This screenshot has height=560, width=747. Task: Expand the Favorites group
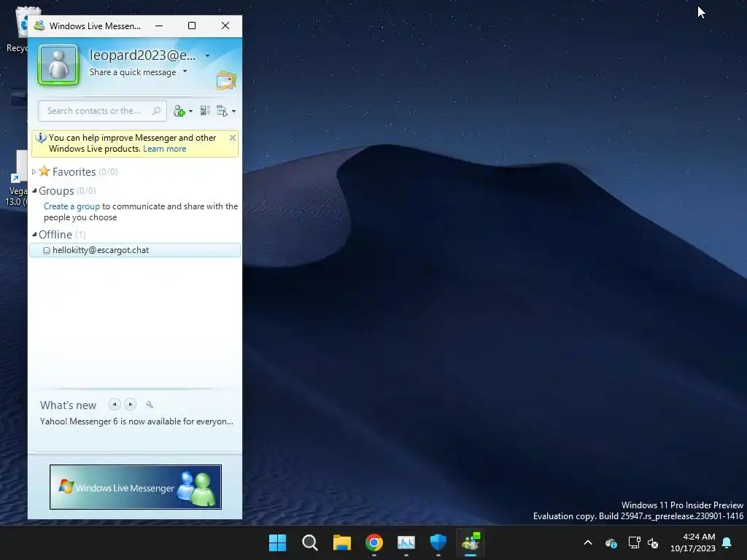click(x=34, y=172)
